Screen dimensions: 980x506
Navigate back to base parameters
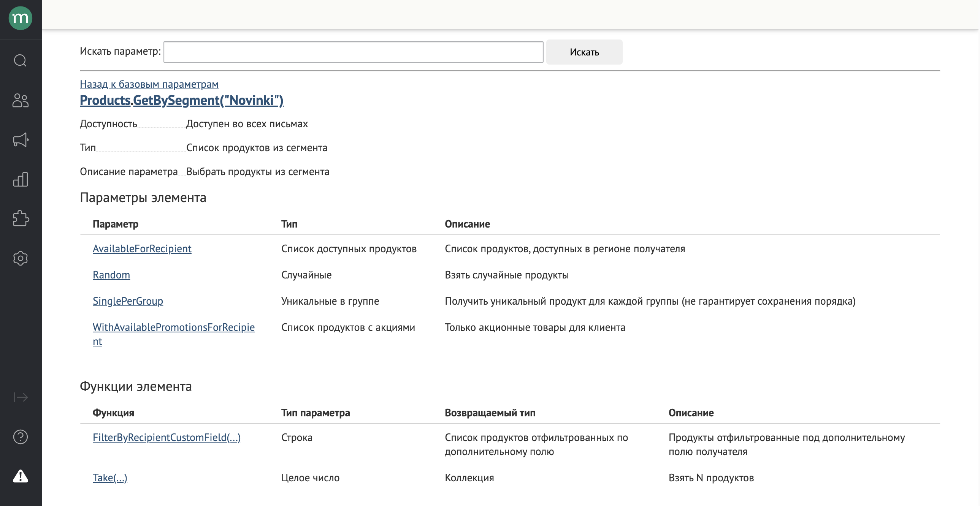149,83
